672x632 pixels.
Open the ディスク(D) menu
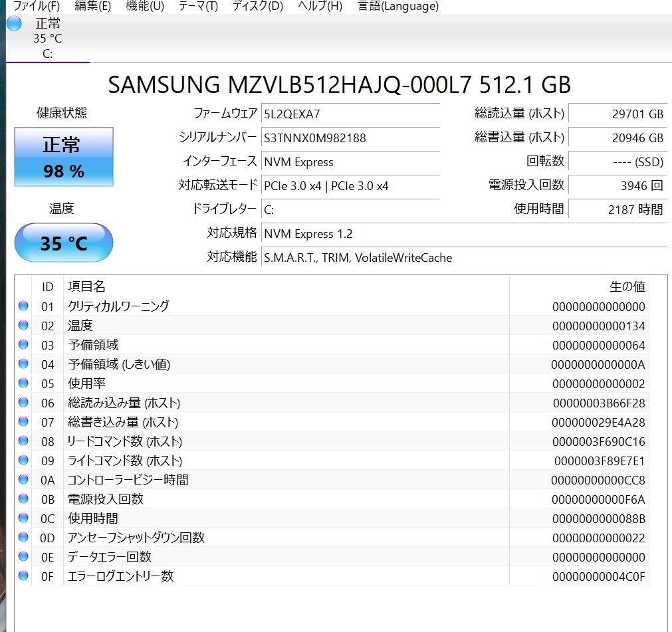pos(258,6)
